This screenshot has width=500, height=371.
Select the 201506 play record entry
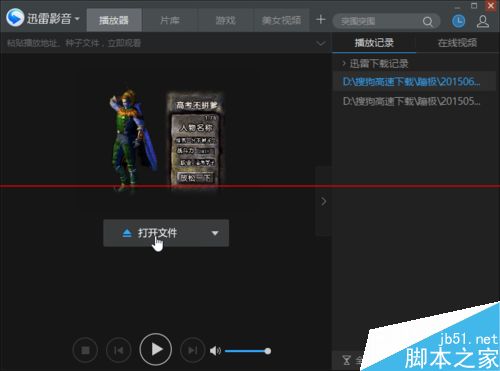coord(414,81)
